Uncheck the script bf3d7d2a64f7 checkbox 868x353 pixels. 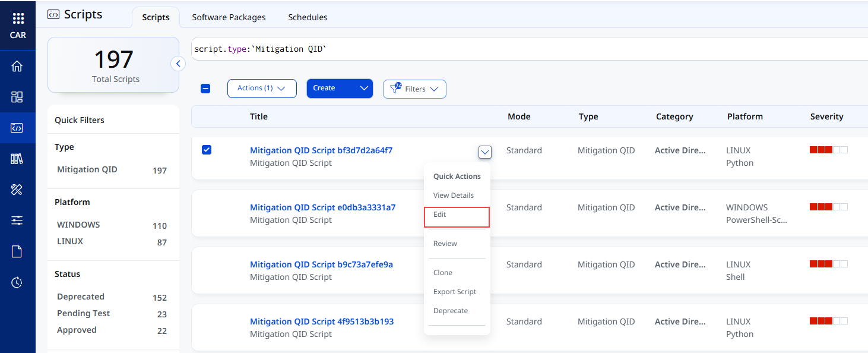[x=207, y=150]
